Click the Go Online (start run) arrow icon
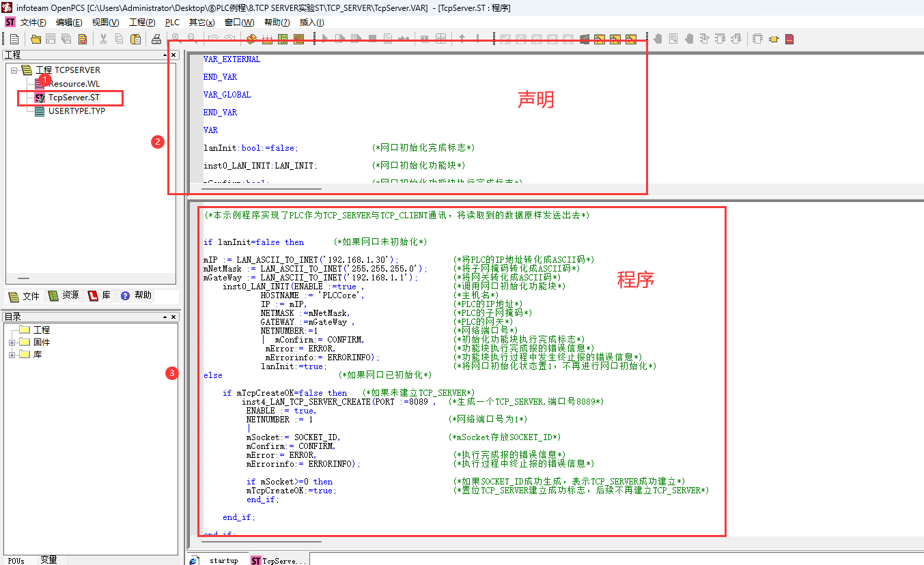This screenshot has height=565, width=924. (x=324, y=39)
